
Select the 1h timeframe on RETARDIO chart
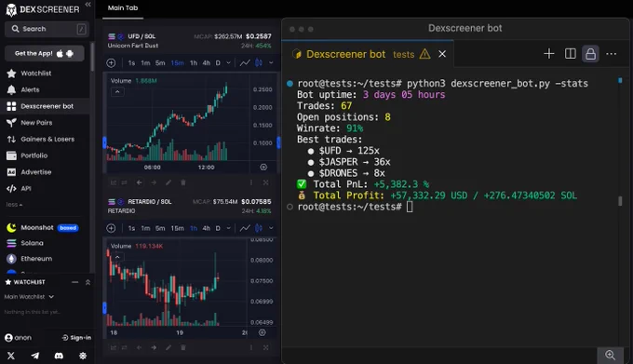click(194, 228)
